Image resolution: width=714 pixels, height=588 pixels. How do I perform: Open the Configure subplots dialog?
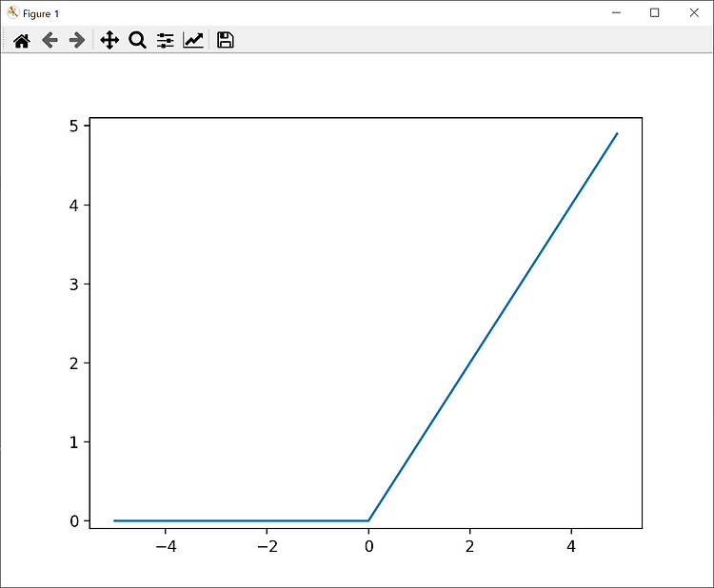coord(166,41)
